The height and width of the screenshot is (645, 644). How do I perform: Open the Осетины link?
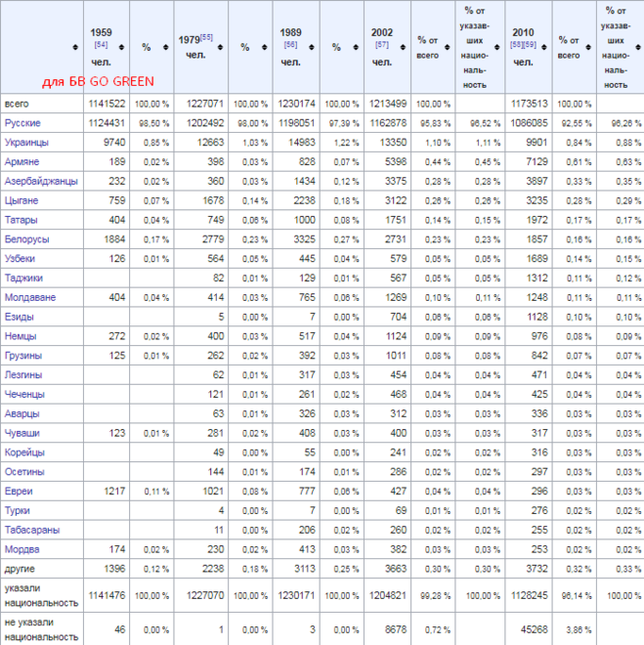(x=24, y=471)
